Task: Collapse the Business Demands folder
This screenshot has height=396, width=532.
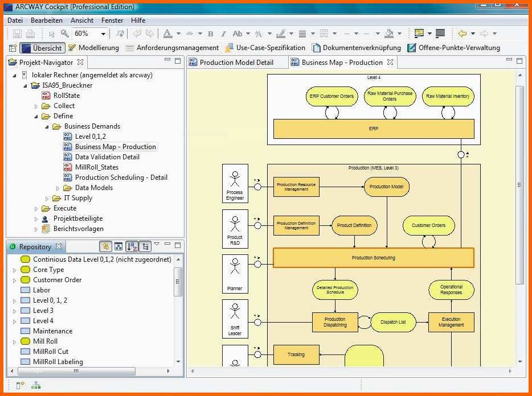Action: pos(47,127)
